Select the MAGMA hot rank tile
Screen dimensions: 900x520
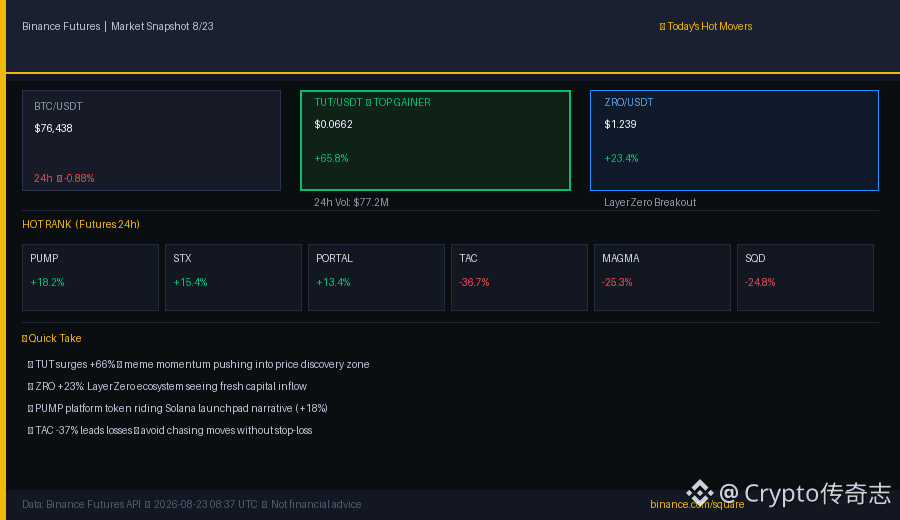tap(662, 278)
